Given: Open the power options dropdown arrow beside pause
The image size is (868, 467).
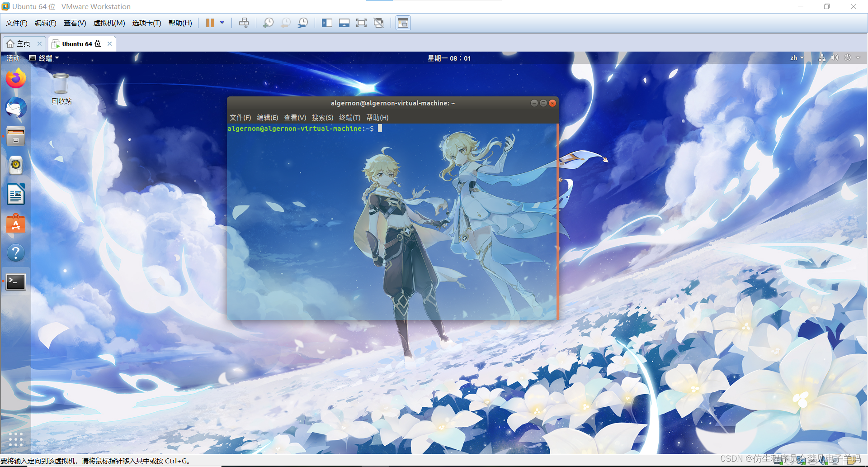Looking at the screenshot, I should pos(222,23).
